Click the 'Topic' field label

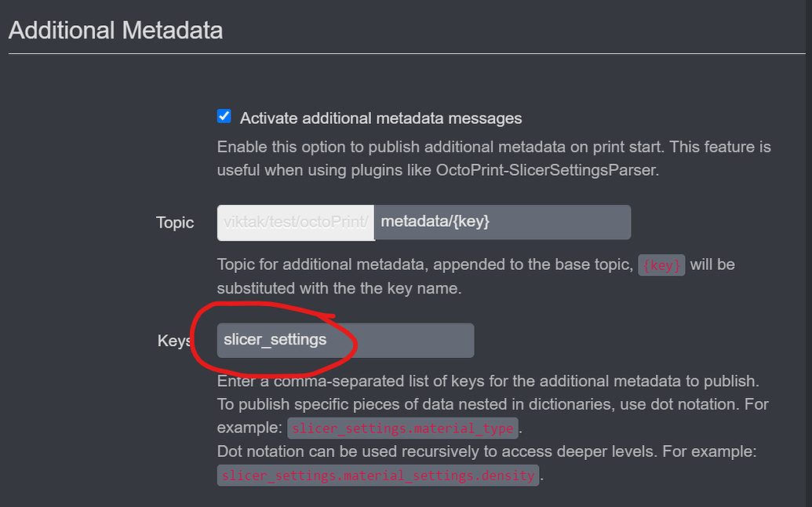pos(174,223)
